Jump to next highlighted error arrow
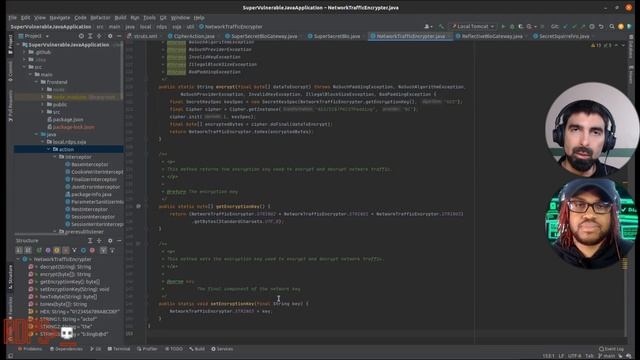640x360 pixels. tap(623, 45)
